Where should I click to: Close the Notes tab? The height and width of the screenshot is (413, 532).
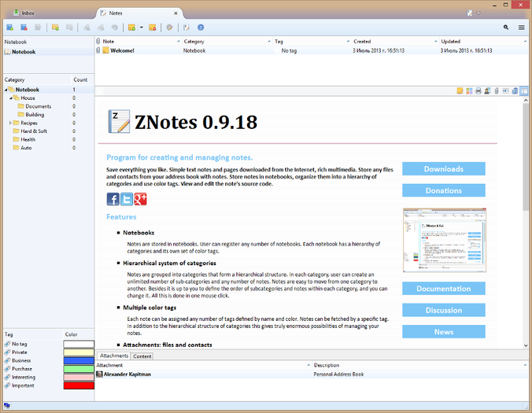pos(175,13)
